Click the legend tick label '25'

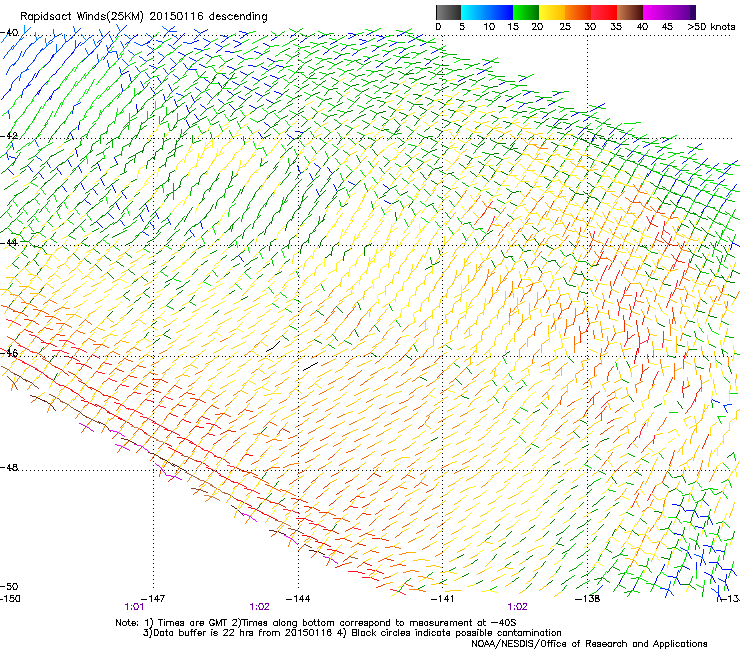[x=565, y=27]
